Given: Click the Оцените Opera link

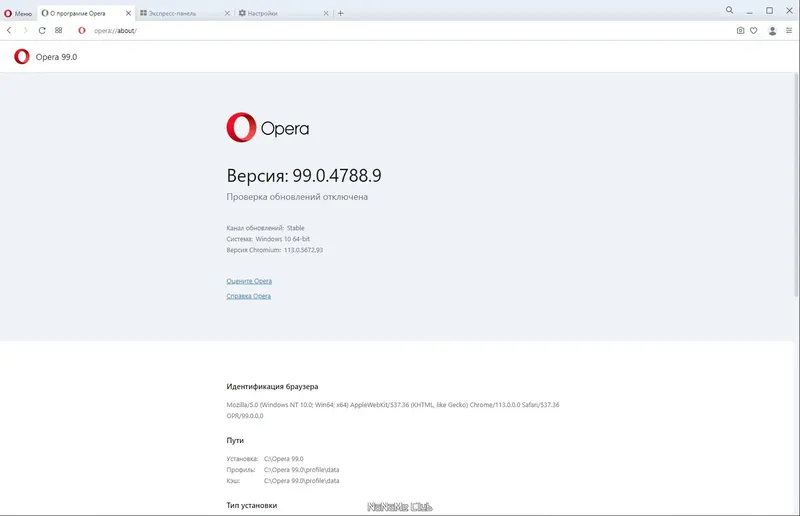Looking at the screenshot, I should [249, 281].
